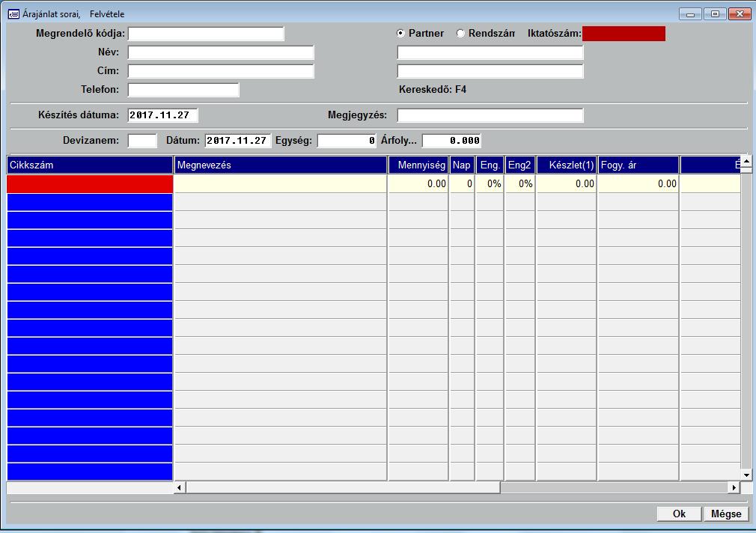Click the Készítés dátuma date field

pyautogui.click(x=163, y=115)
